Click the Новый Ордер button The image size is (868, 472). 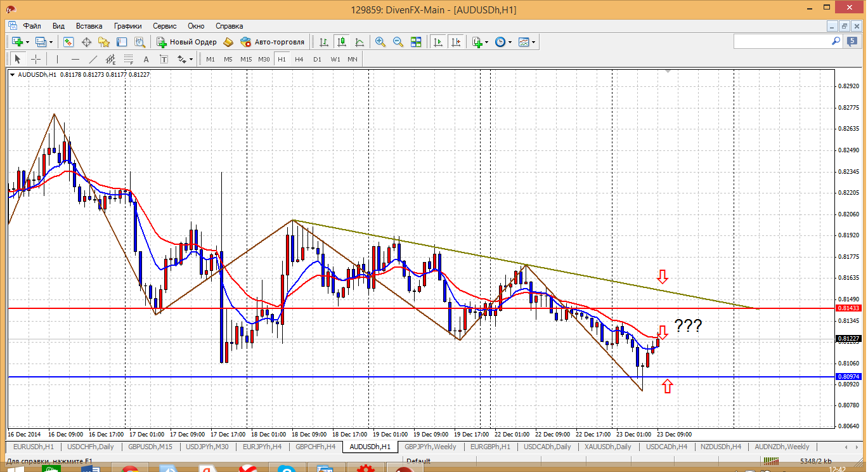tap(186, 42)
